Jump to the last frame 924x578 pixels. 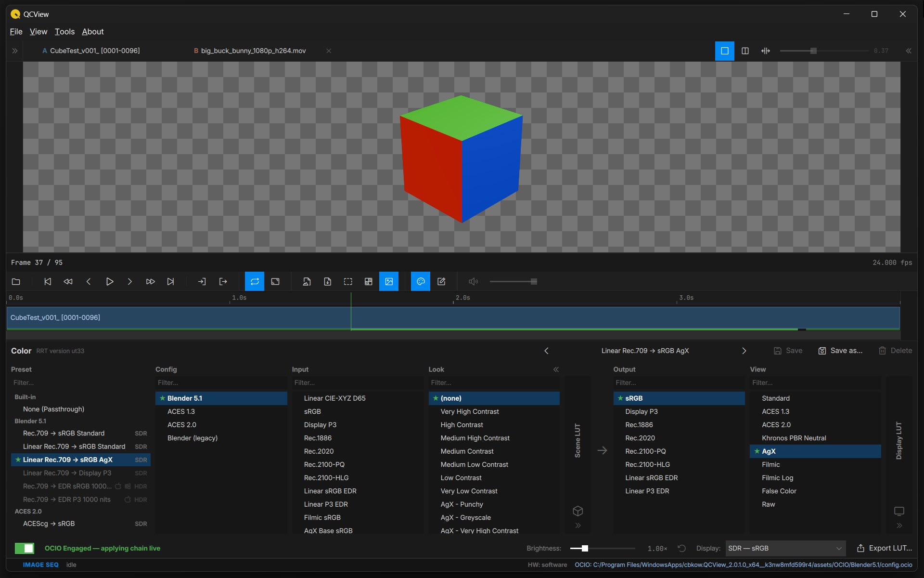tap(170, 282)
